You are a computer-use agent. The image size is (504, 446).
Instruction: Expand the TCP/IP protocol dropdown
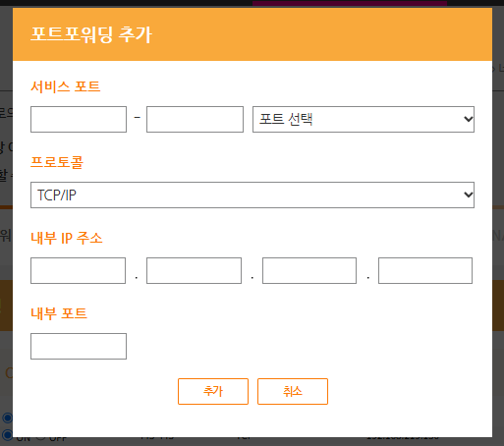pyautogui.click(x=252, y=195)
